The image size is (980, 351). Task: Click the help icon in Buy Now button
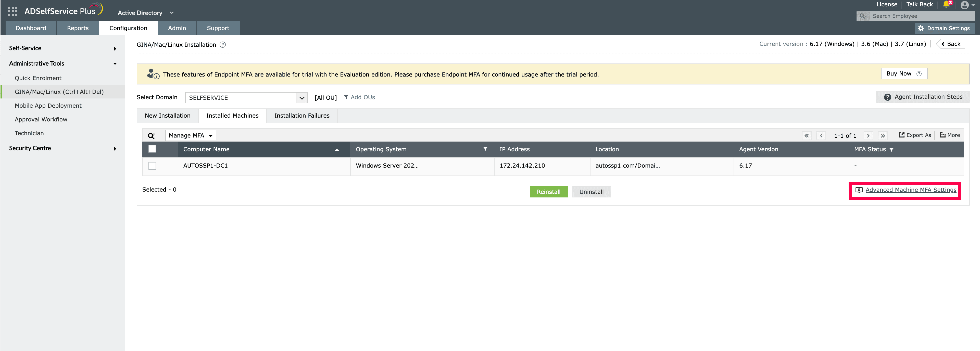pos(919,74)
